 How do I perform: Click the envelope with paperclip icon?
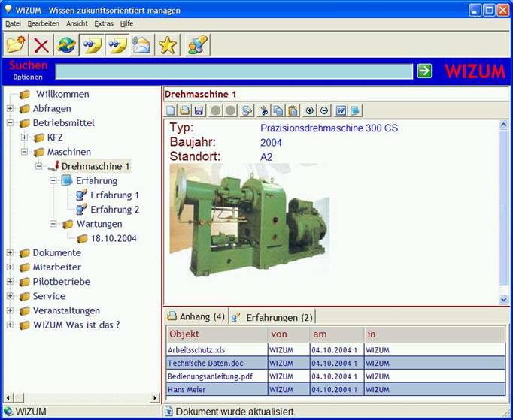[x=142, y=45]
